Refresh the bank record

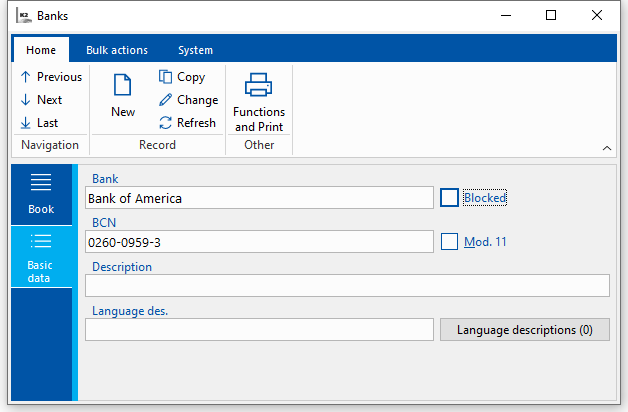tap(187, 123)
